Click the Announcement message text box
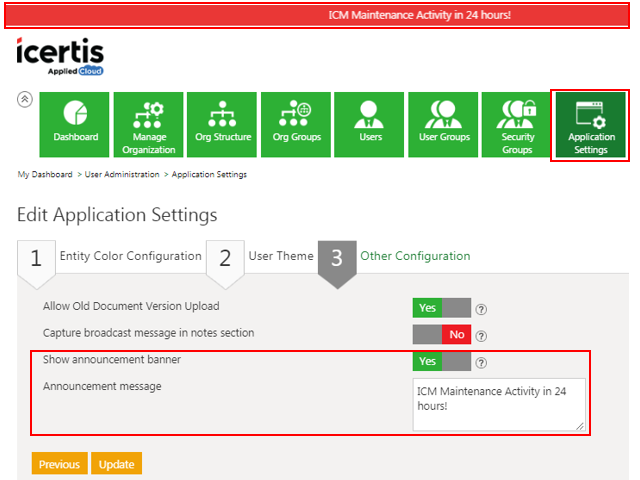The width and height of the screenshot is (640, 480). tap(498, 404)
